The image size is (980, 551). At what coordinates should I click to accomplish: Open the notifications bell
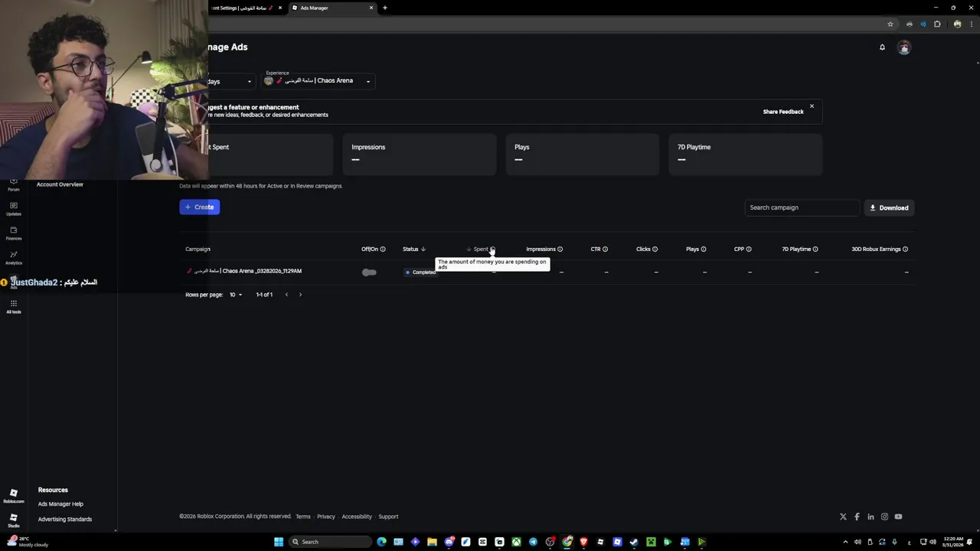tap(882, 47)
